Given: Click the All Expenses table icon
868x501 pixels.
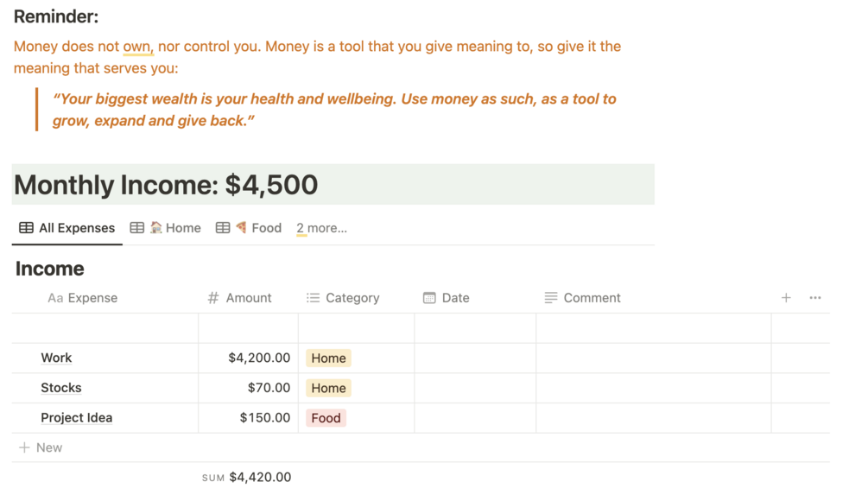Looking at the screenshot, I should (x=27, y=228).
